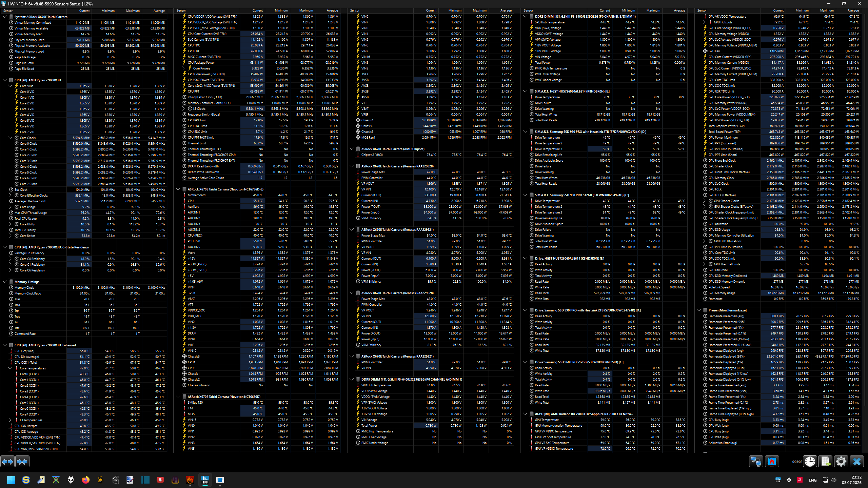Select the CPU (Tctl/Tdie) sensor row

click(x=87, y=351)
